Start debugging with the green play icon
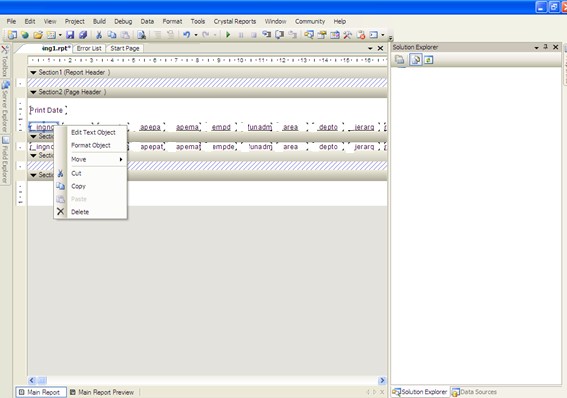Viewport: 567px width, 398px height. coord(228,35)
